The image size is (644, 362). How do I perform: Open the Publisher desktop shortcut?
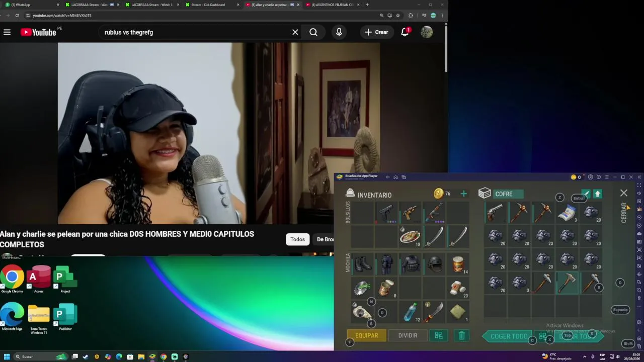coord(65,317)
